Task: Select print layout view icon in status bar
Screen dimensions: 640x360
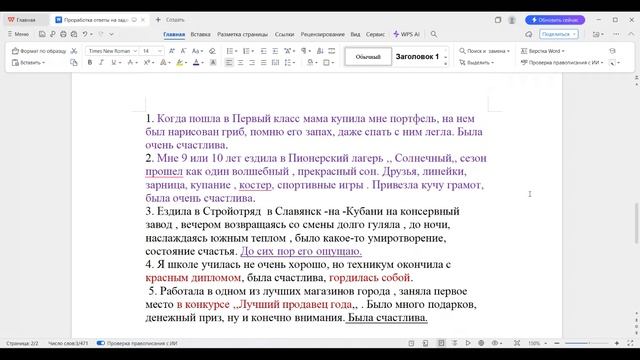Action: click(x=441, y=343)
